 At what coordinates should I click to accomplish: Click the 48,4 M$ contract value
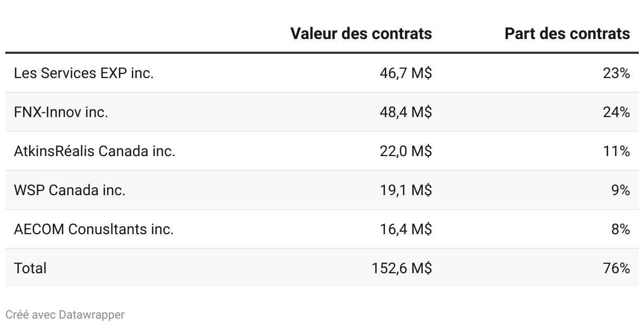(x=405, y=112)
